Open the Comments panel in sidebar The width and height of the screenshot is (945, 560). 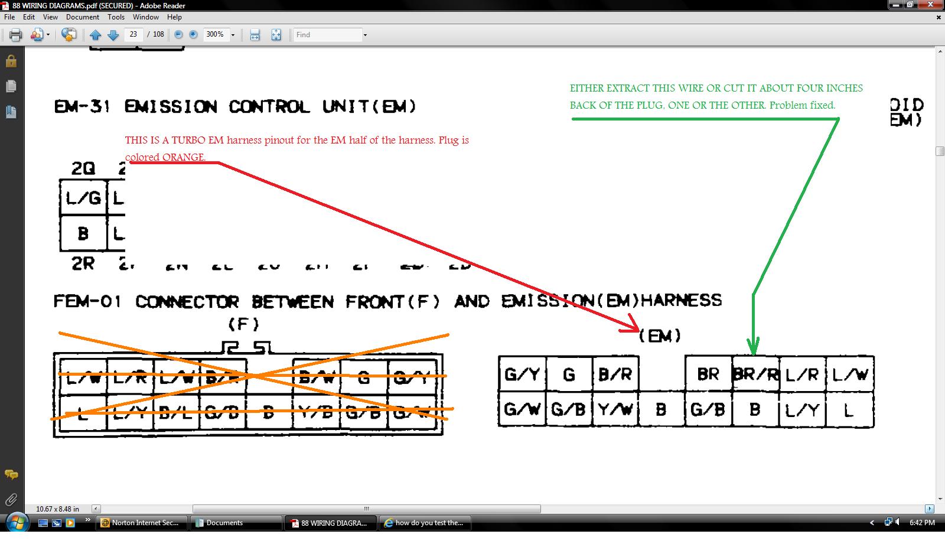(11, 474)
